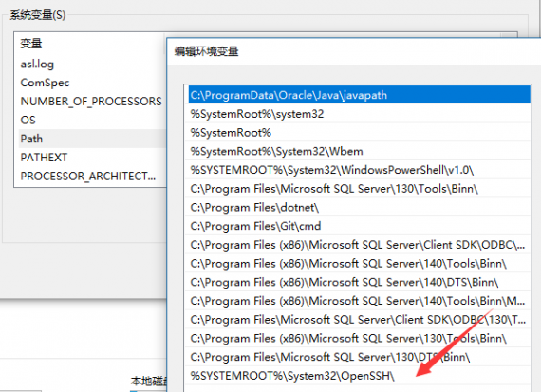This screenshot has width=541, height=392.
Task: Select the %SystemRoot%\system32 path entry
Action: coord(359,114)
